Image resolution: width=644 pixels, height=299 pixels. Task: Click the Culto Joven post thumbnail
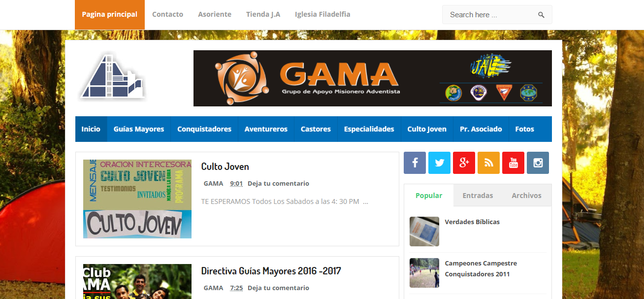137,199
